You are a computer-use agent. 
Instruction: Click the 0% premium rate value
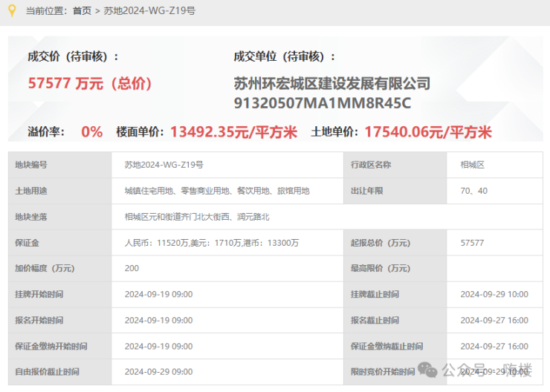[92, 132]
